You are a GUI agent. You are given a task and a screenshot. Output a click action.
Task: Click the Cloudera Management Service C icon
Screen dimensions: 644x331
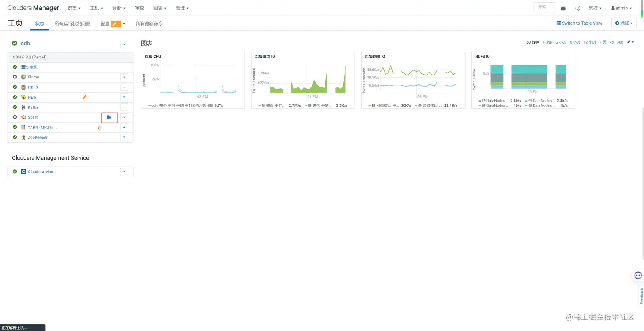coord(23,171)
